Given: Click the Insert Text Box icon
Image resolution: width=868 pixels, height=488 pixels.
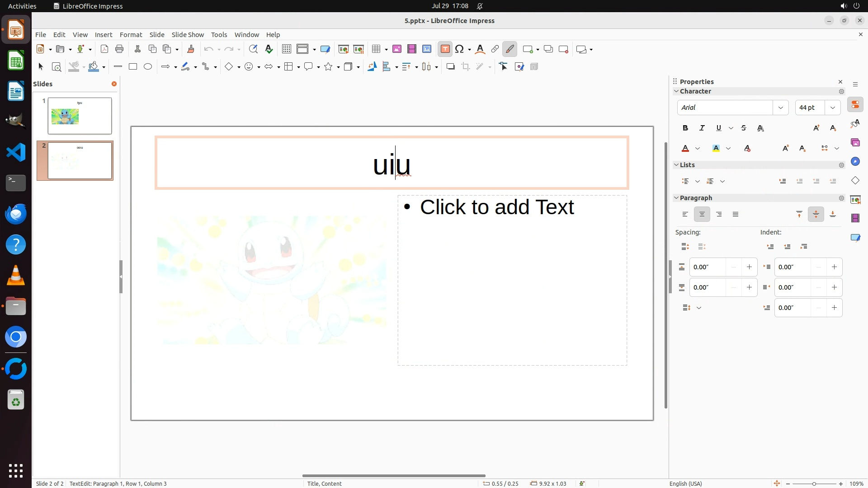Looking at the screenshot, I should pyautogui.click(x=445, y=49).
